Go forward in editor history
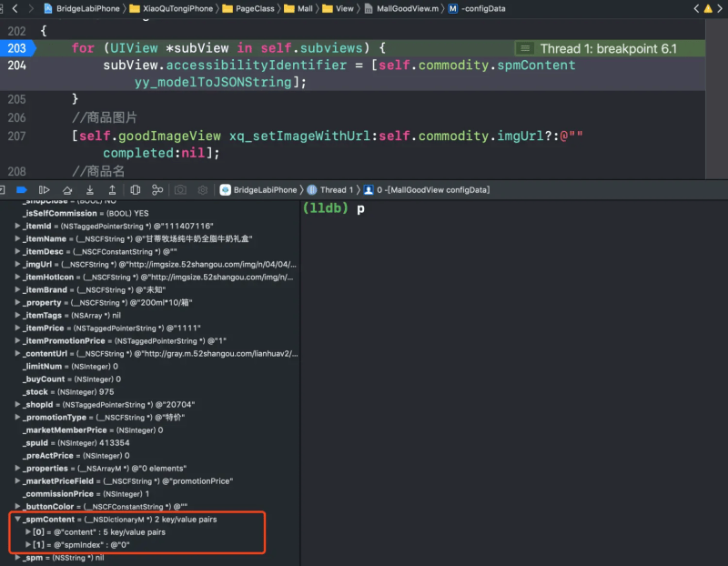The width and height of the screenshot is (728, 566). [31, 8]
